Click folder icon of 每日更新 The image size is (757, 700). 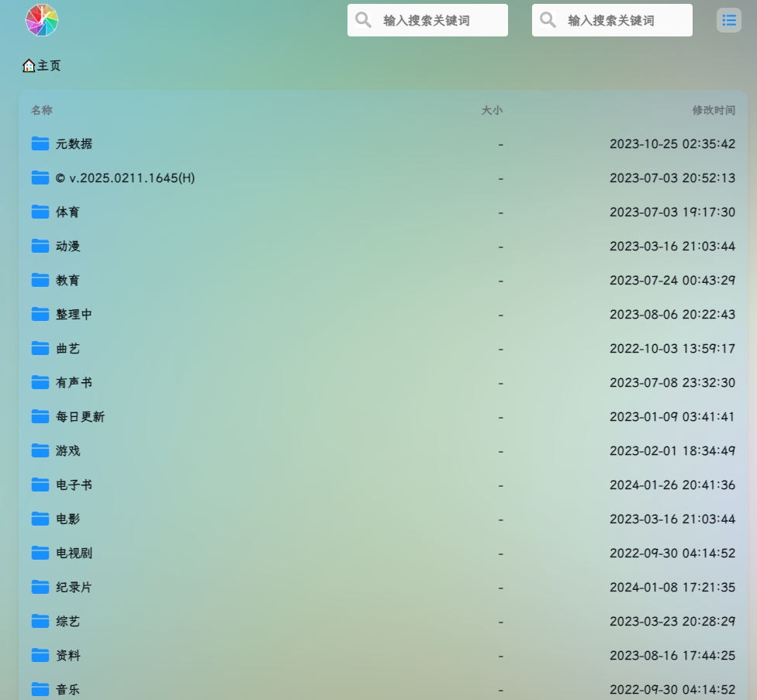click(40, 416)
